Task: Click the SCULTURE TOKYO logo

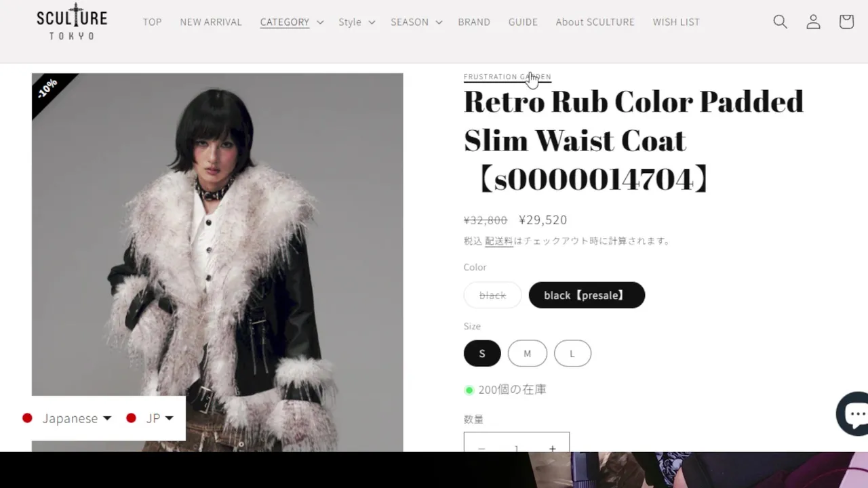Action: (72, 22)
